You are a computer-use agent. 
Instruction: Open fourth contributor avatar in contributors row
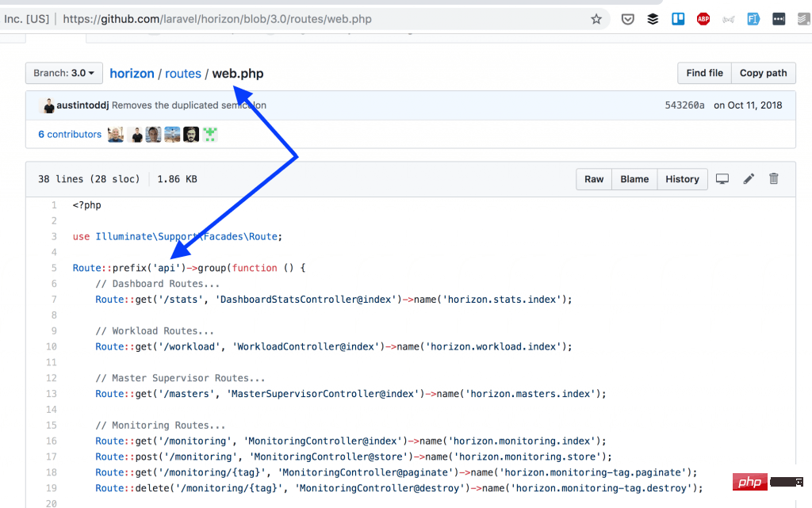pyautogui.click(x=172, y=135)
